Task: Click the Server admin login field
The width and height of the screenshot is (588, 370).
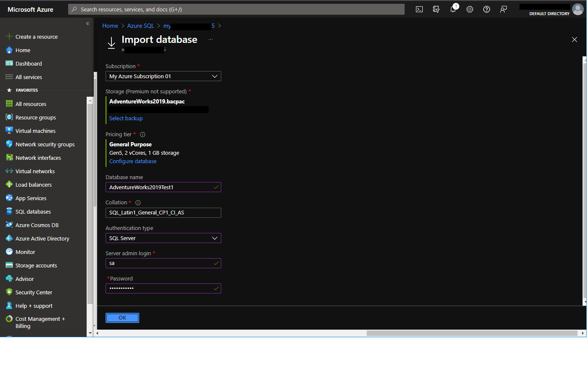Action: click(163, 263)
